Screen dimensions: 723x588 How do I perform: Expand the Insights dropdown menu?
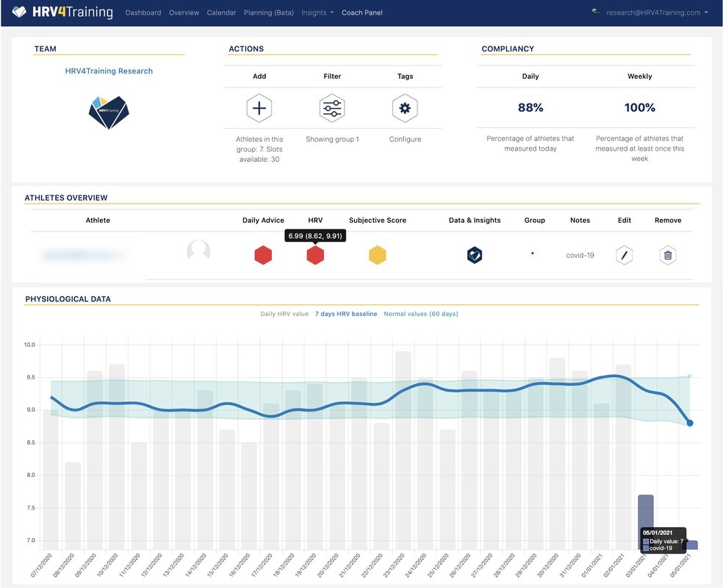317,12
